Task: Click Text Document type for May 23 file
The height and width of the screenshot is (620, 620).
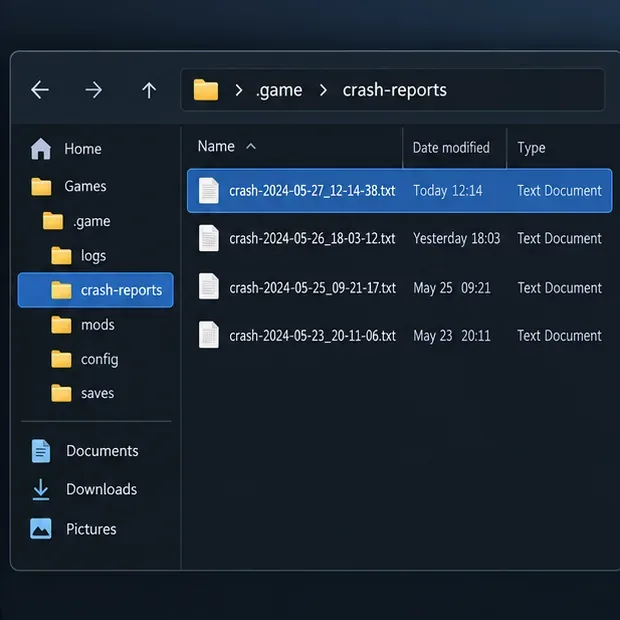Action: 560,336
